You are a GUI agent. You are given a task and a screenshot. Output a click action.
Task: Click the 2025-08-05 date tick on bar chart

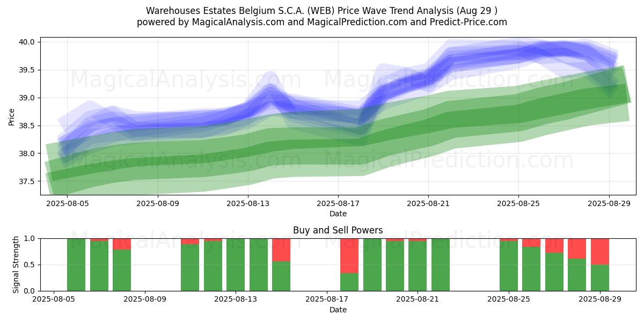click(x=54, y=299)
